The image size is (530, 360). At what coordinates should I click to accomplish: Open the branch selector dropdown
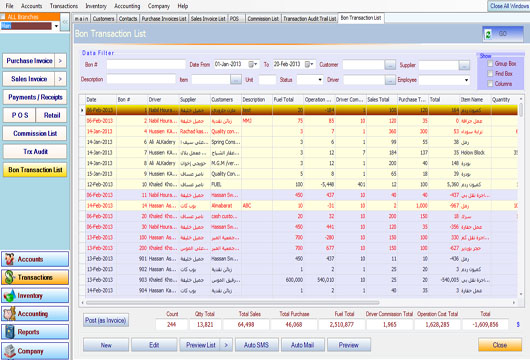56,26
